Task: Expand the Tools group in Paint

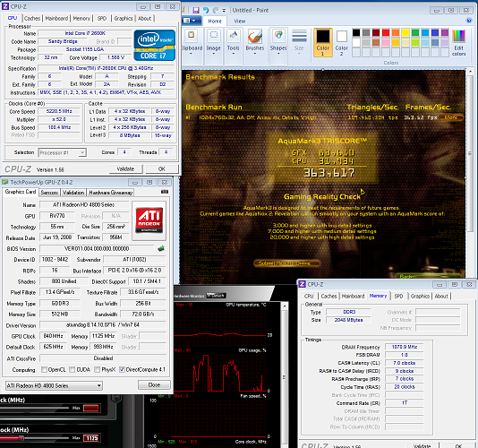Action: 234,43
